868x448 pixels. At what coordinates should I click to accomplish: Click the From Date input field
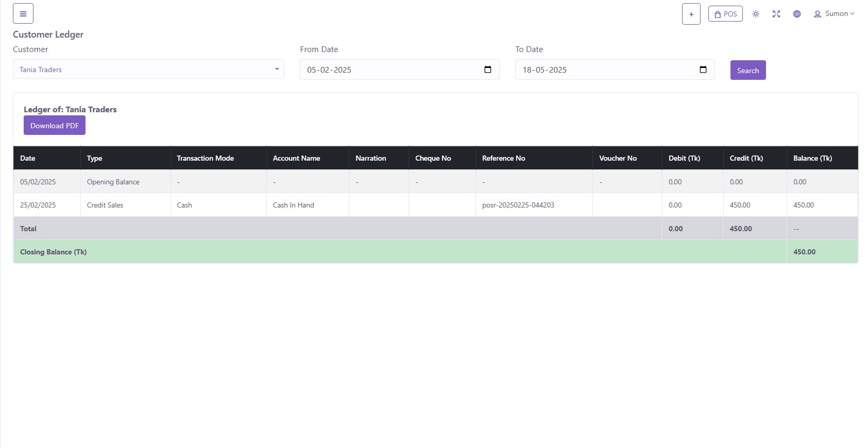(386, 70)
